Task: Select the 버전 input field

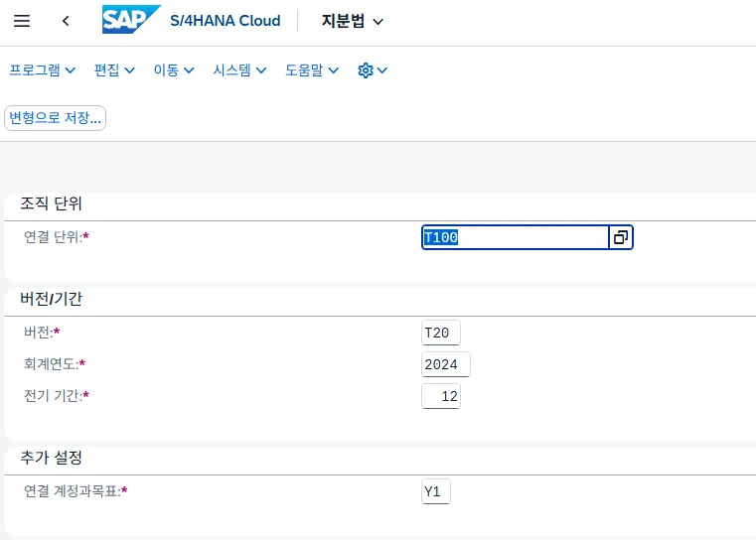Action: point(441,333)
